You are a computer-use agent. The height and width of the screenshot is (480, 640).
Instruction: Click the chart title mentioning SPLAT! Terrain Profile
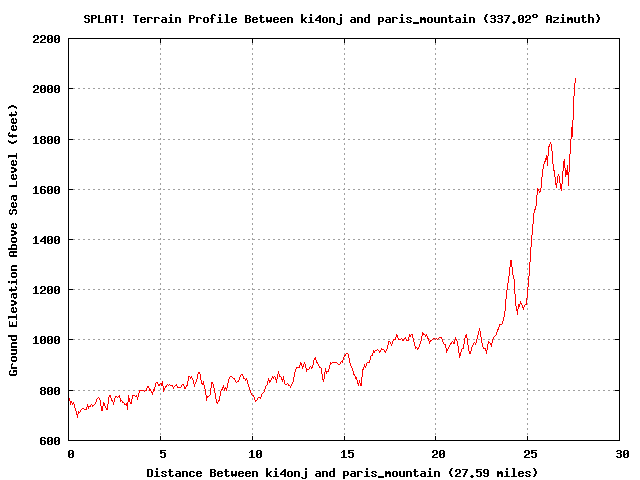tap(341, 19)
